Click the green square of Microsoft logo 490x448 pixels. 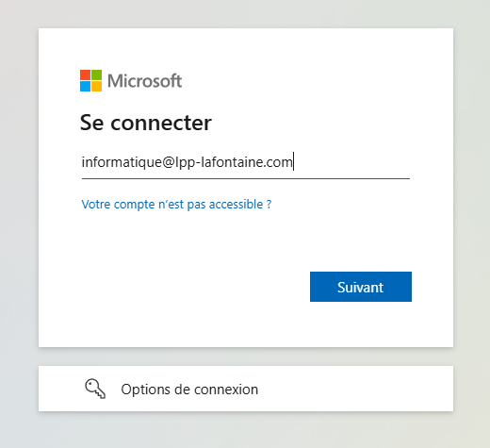point(96,75)
